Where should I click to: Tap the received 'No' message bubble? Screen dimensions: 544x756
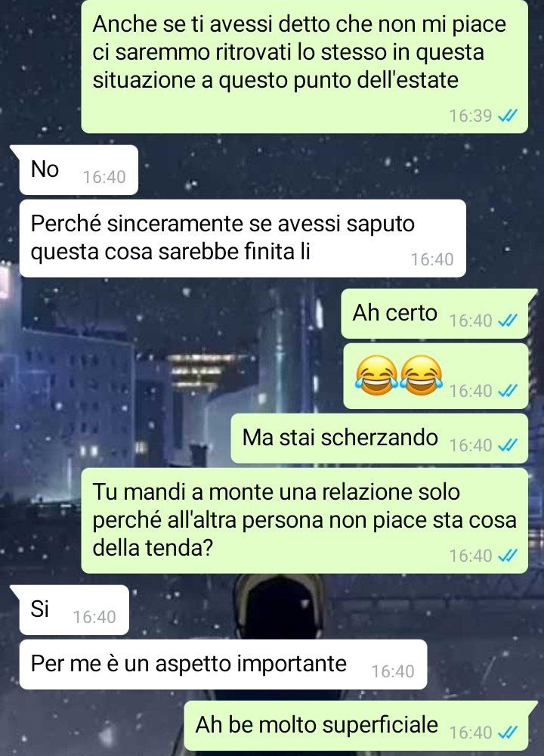79,170
